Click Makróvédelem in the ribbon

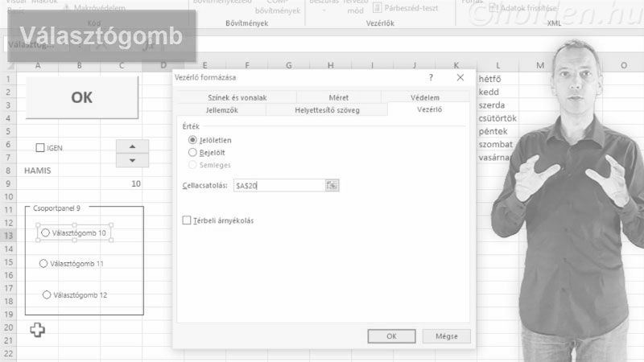(x=94, y=8)
